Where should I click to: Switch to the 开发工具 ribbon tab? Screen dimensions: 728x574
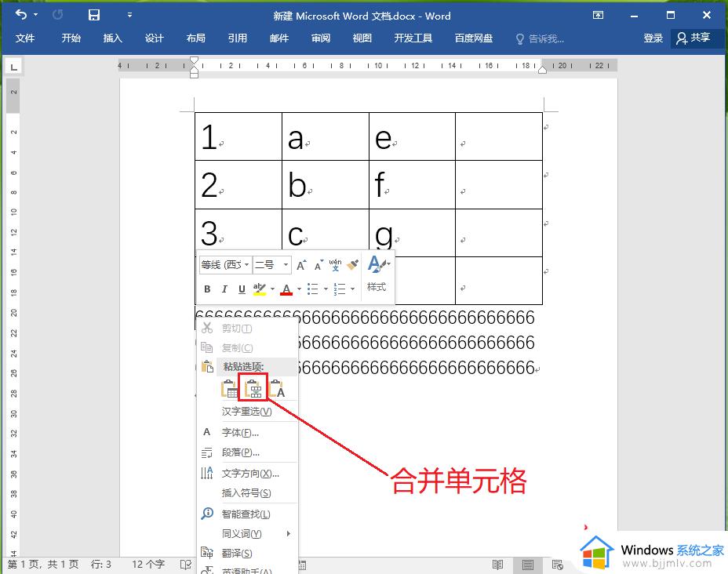[413, 38]
